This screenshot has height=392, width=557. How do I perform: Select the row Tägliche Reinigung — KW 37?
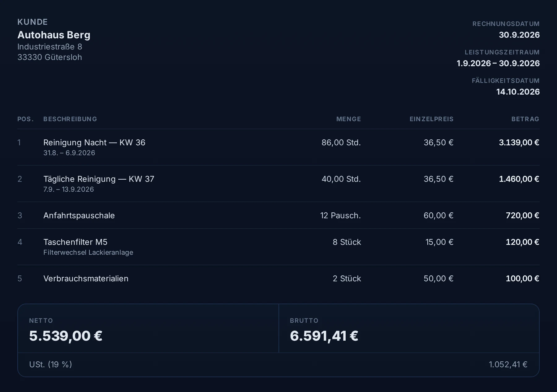click(278, 184)
